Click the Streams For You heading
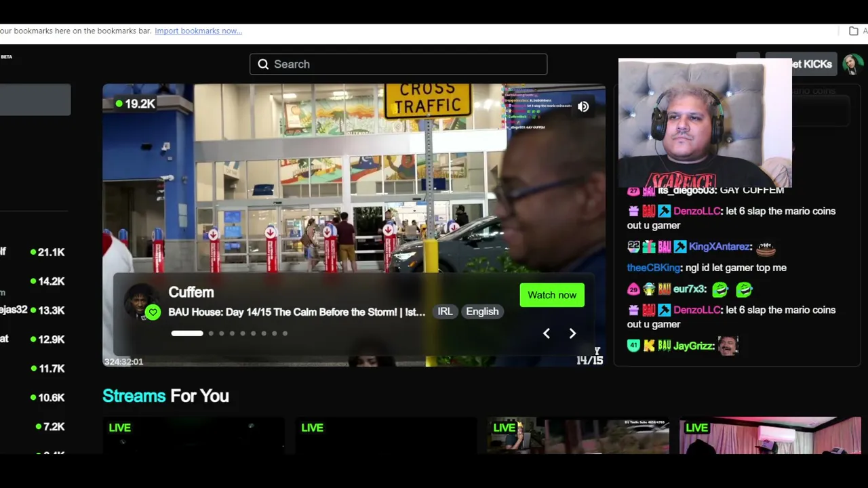The height and width of the screenshot is (488, 868). tap(165, 396)
